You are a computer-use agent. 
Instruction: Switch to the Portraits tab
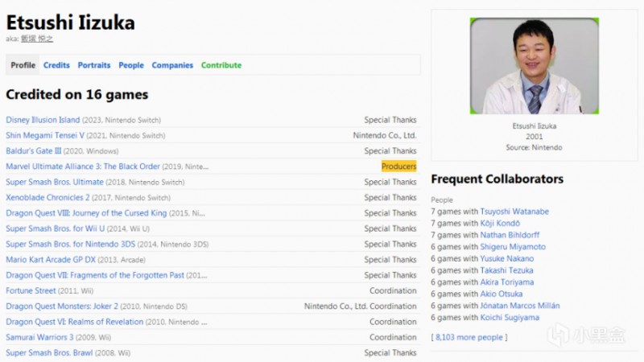pyautogui.click(x=94, y=65)
